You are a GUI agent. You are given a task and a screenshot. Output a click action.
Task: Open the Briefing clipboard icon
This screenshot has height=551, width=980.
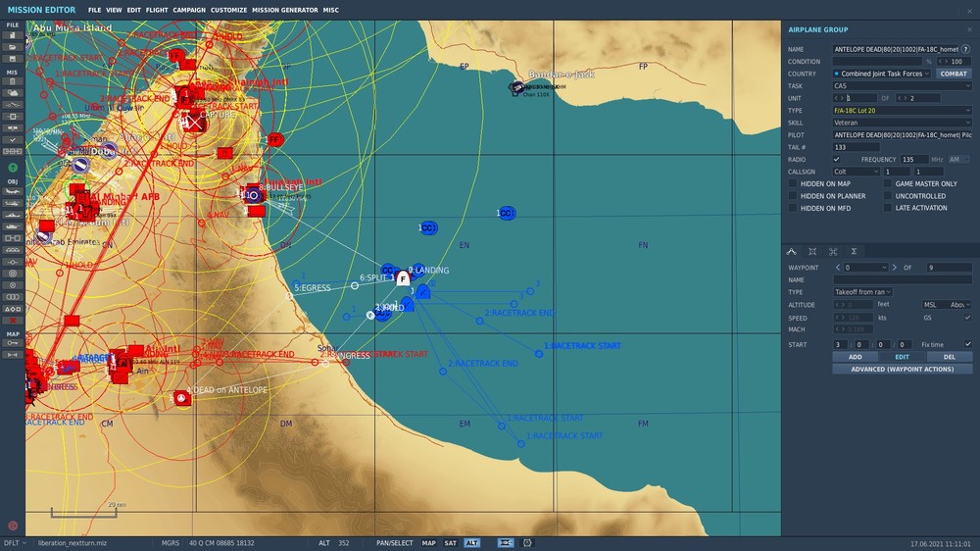click(x=13, y=81)
